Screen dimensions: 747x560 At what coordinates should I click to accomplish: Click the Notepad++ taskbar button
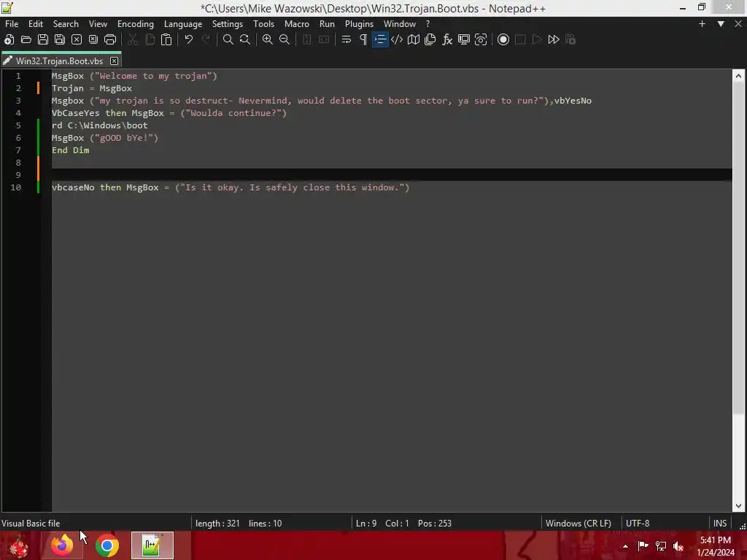(x=152, y=545)
